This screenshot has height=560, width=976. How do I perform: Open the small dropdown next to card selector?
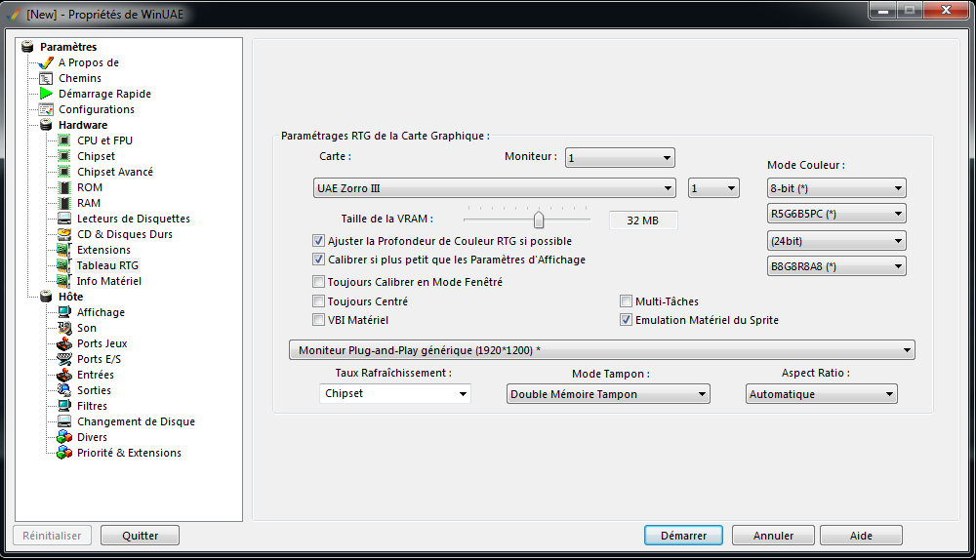point(713,188)
